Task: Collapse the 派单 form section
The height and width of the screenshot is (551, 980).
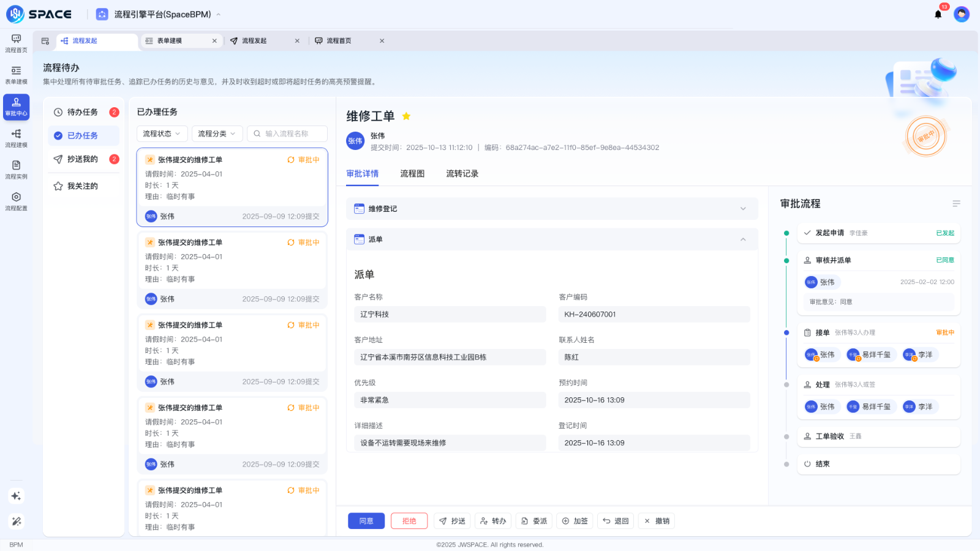Action: coord(744,239)
